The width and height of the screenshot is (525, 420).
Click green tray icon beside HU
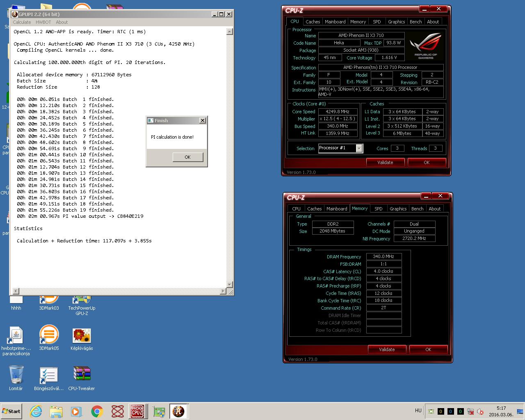(431, 411)
